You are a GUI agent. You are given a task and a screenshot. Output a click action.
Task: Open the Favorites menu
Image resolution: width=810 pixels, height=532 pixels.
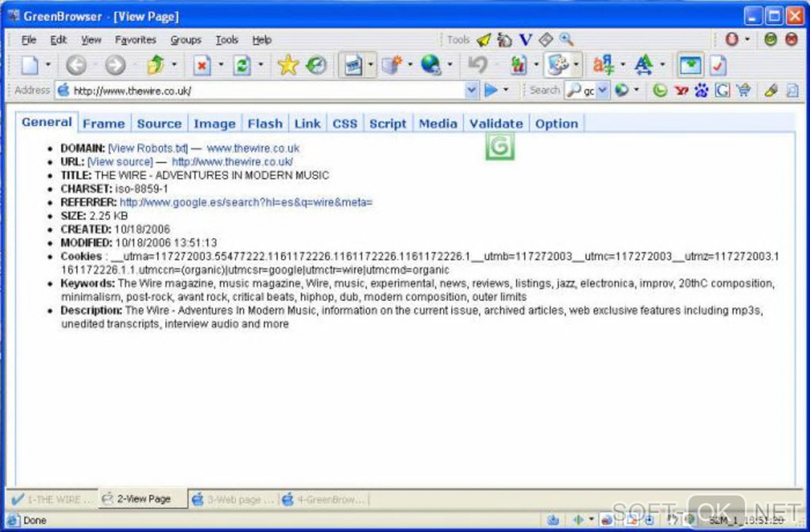click(x=135, y=40)
